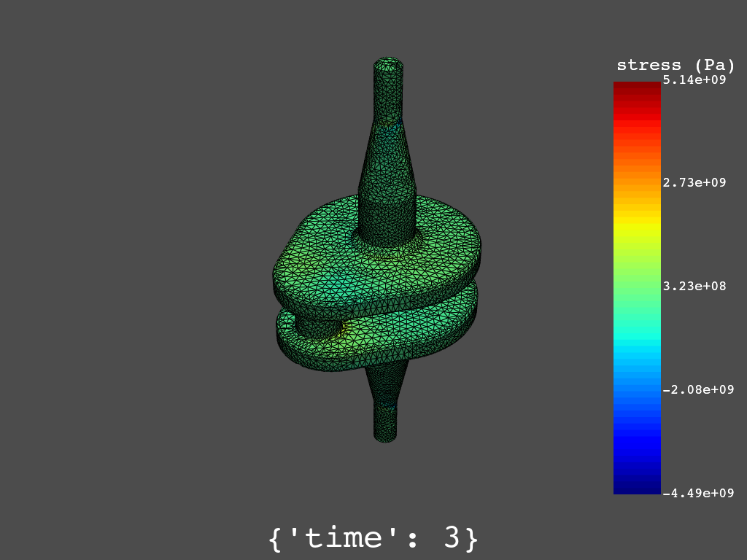Pick the green band on the colorbar
The height and width of the screenshot is (560, 747).
(x=637, y=288)
